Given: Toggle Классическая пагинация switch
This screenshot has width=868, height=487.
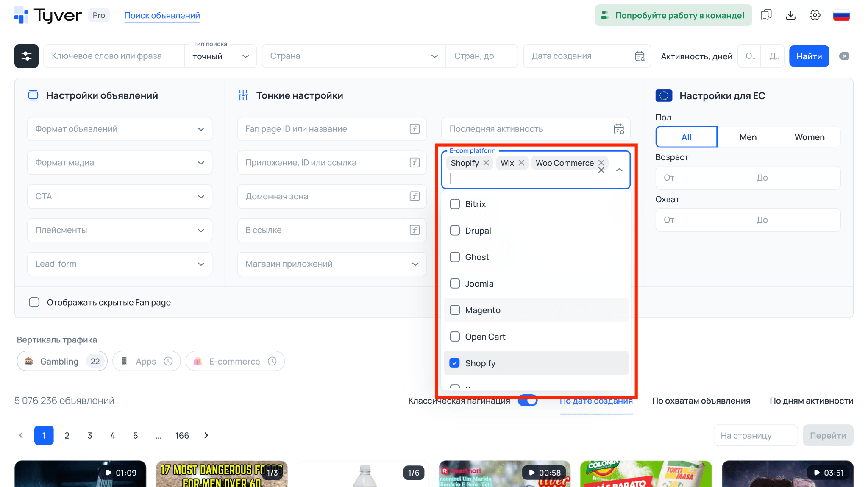Looking at the screenshot, I should coord(528,401).
